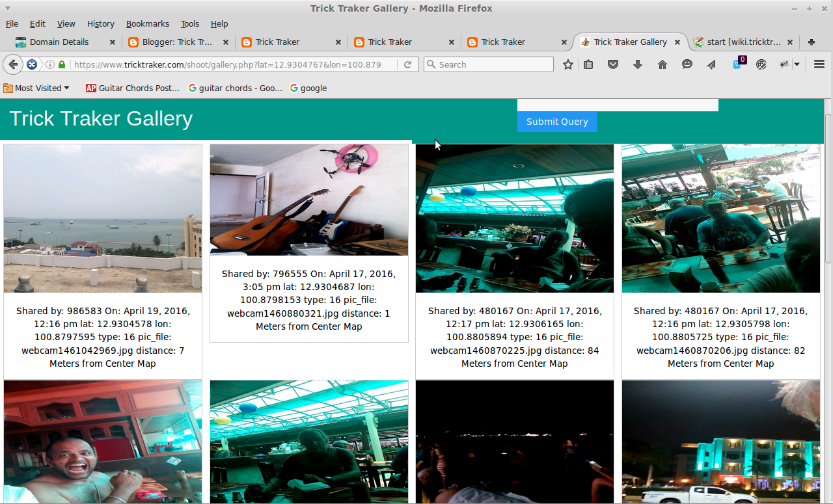Open the Firefox hamburger menu
The image size is (833, 504).
tap(819, 64)
